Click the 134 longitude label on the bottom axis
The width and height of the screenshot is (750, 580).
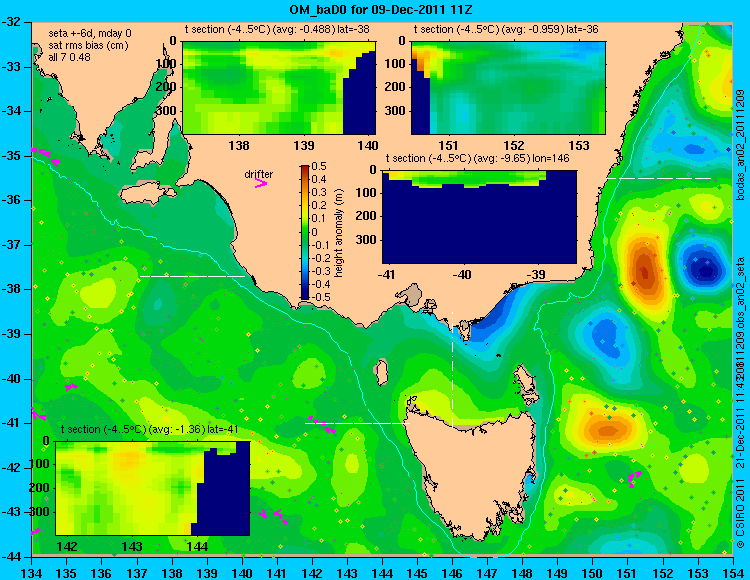[32, 573]
